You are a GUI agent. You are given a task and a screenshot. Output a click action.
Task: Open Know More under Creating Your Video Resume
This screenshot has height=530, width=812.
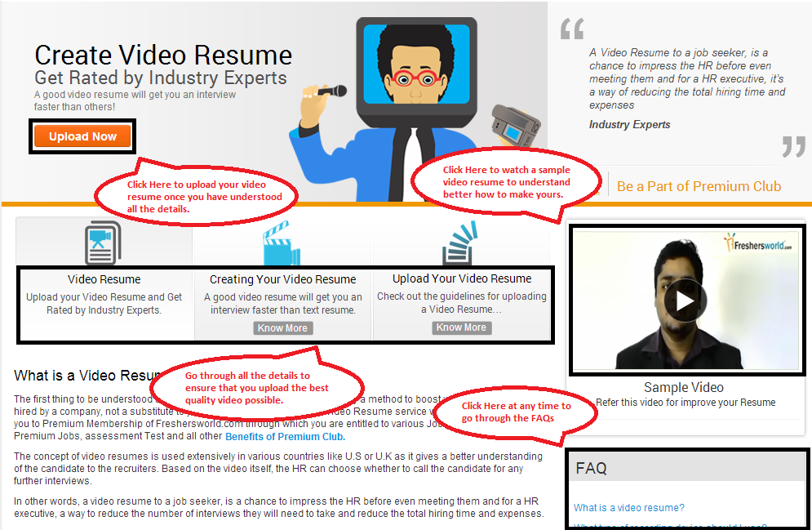tap(282, 328)
